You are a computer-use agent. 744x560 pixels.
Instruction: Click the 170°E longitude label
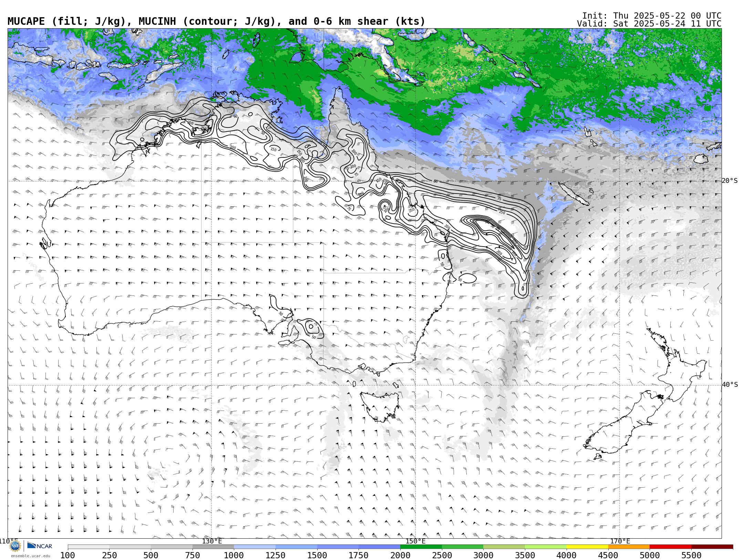tap(620, 541)
